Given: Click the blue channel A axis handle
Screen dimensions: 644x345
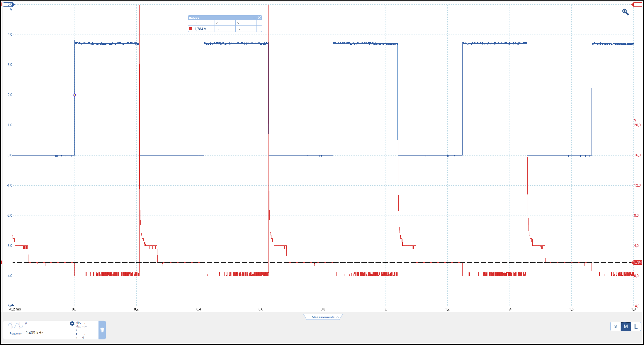Looking at the screenshot, I should coord(9,5).
